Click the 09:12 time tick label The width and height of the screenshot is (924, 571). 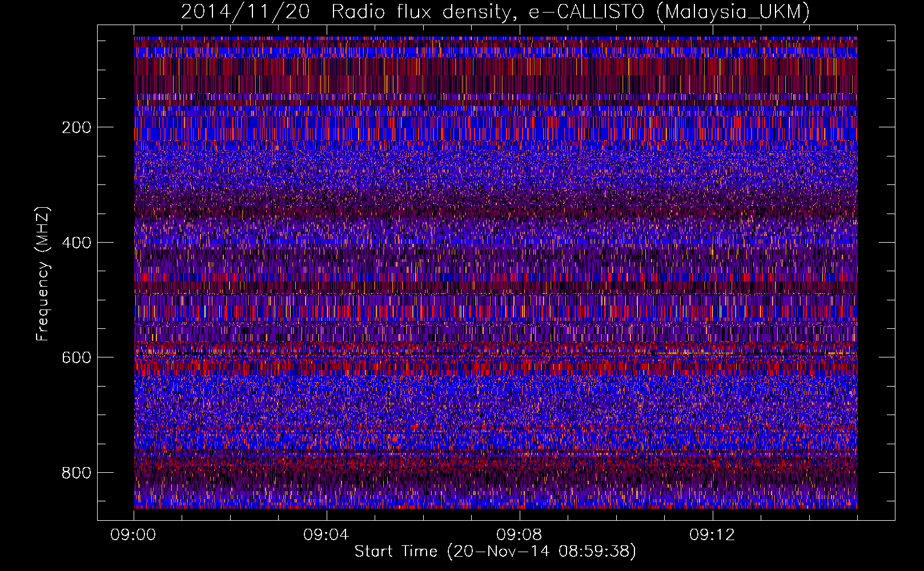712,535
